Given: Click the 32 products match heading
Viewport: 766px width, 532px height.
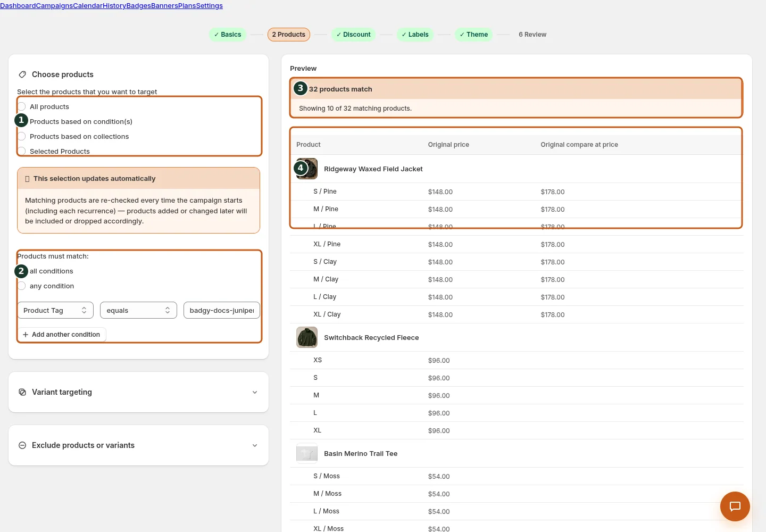Looking at the screenshot, I should pos(340,89).
